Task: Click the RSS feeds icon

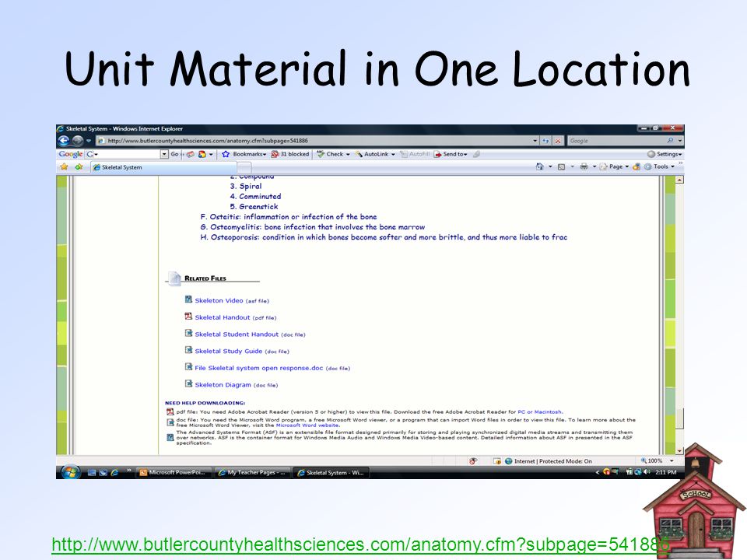Action: click(562, 166)
